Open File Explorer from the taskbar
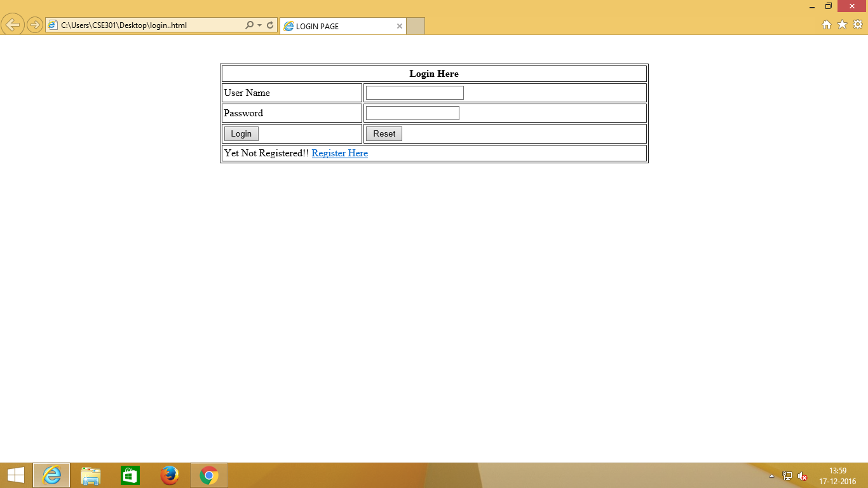Image resolution: width=868 pixels, height=488 pixels. pos(90,475)
